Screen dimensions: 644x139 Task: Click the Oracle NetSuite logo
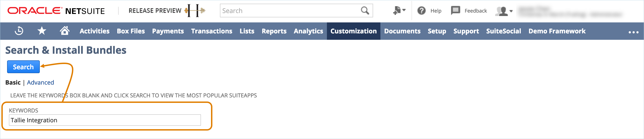coord(56,11)
